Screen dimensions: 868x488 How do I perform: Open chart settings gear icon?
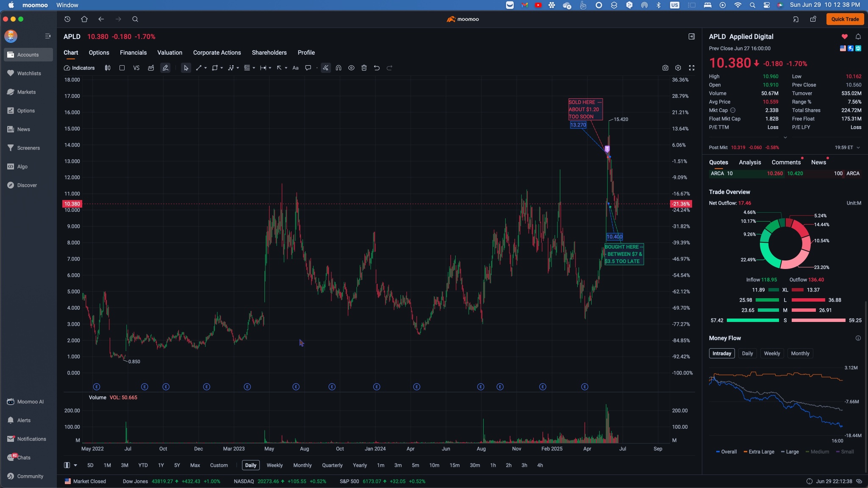(x=678, y=68)
